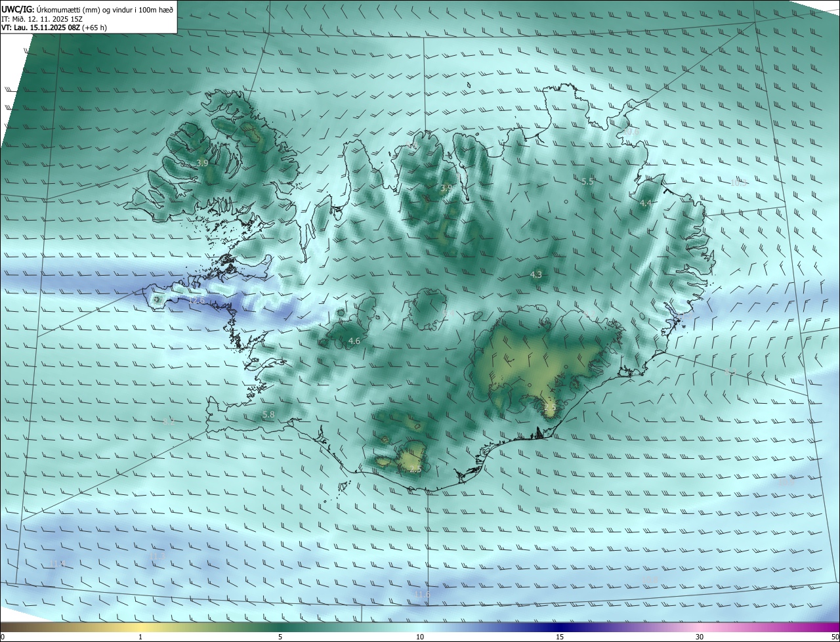
Task: Click the 30 tick label on the color scale
Action: [700, 637]
